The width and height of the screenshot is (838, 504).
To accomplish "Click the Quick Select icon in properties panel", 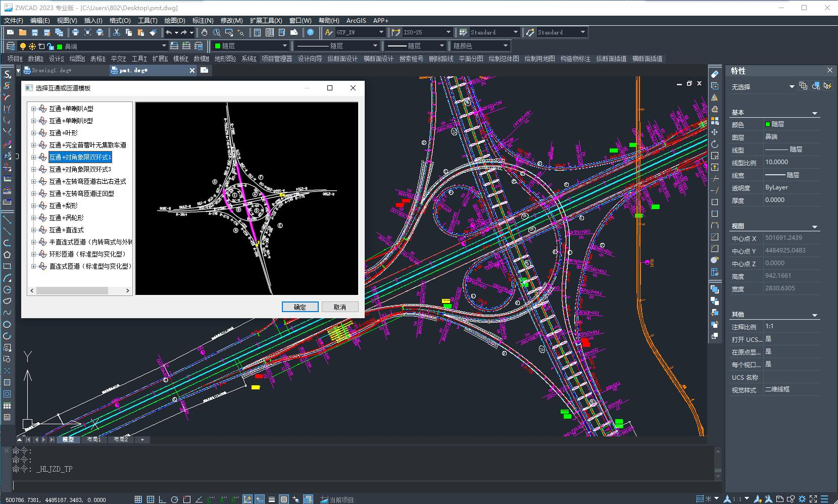I will (x=827, y=86).
